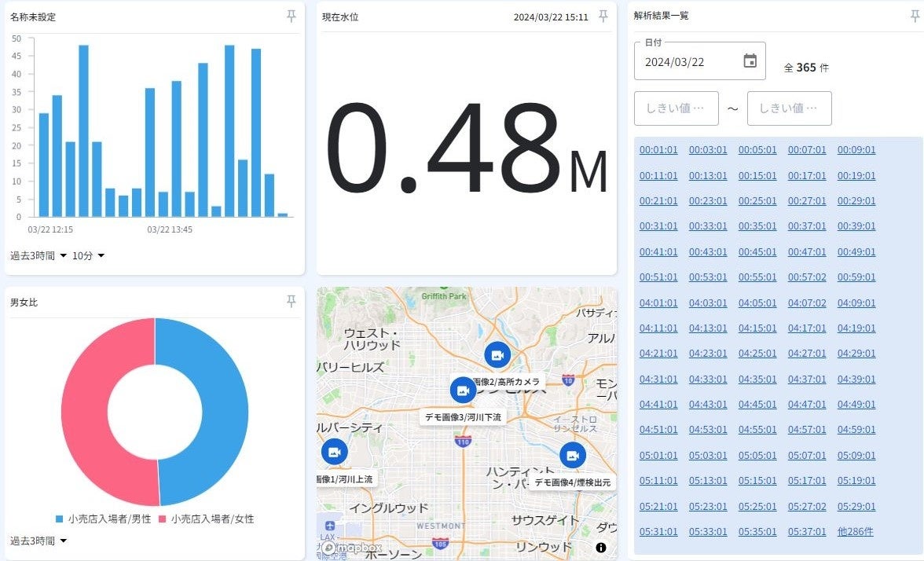Pin the 名称未設定 chart panel
Viewport: 924px width, 561px height.
(291, 16)
